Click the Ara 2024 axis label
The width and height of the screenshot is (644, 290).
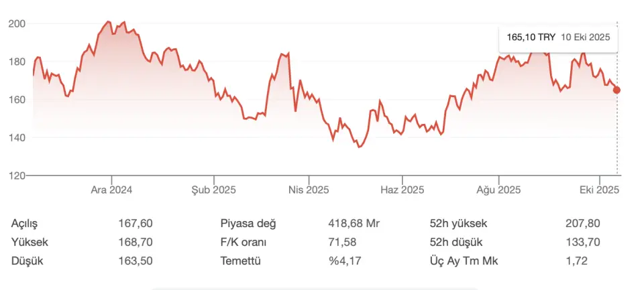pyautogui.click(x=111, y=190)
